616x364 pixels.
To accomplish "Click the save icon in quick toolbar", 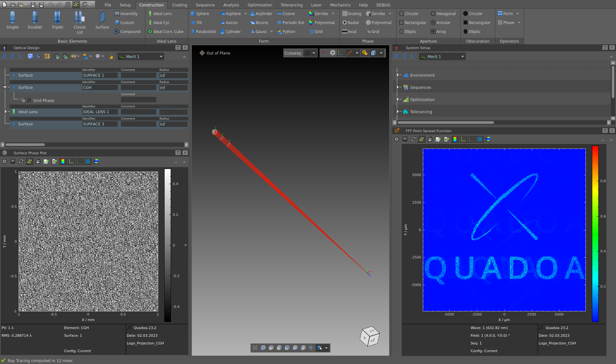I will pyautogui.click(x=33, y=4).
